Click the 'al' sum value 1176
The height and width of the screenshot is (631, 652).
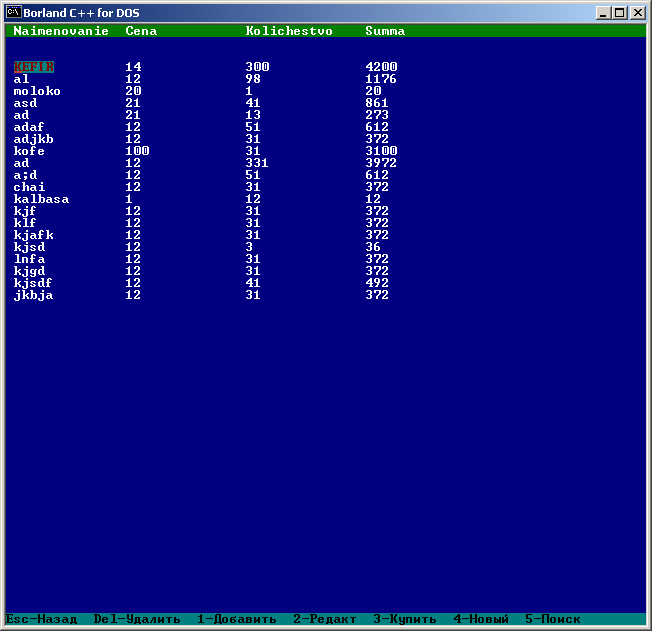pos(381,79)
